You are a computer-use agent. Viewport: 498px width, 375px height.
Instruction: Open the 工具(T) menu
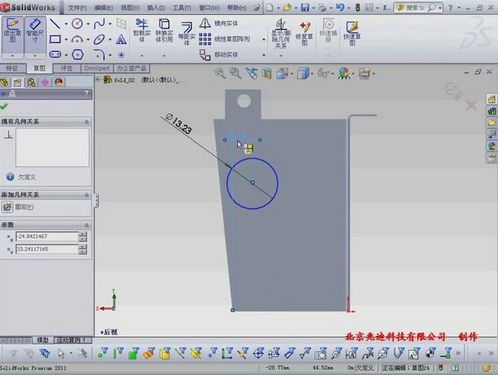pyautogui.click(x=182, y=7)
